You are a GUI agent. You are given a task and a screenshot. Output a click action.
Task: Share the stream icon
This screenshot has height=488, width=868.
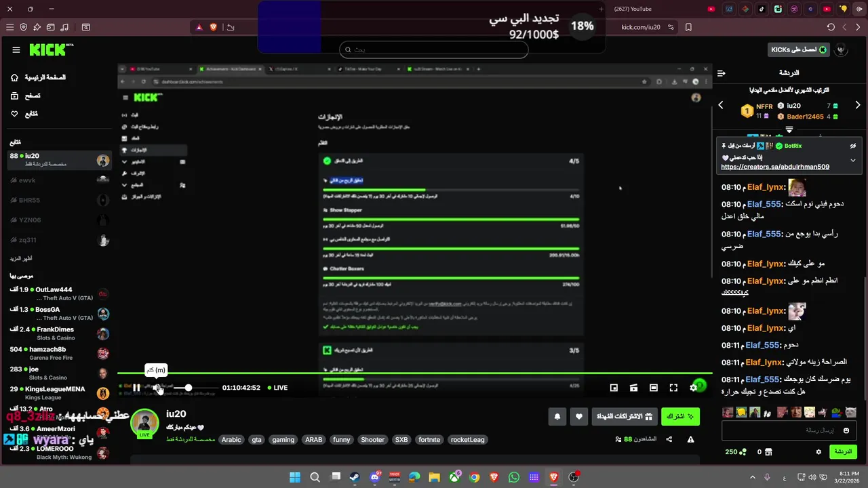click(x=669, y=439)
